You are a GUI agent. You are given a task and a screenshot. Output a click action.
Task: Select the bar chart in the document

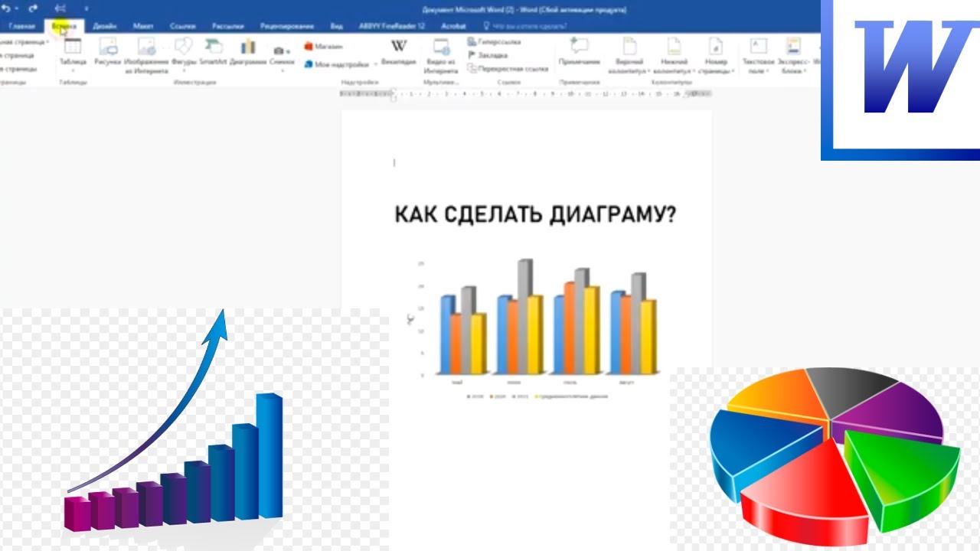coord(534,329)
